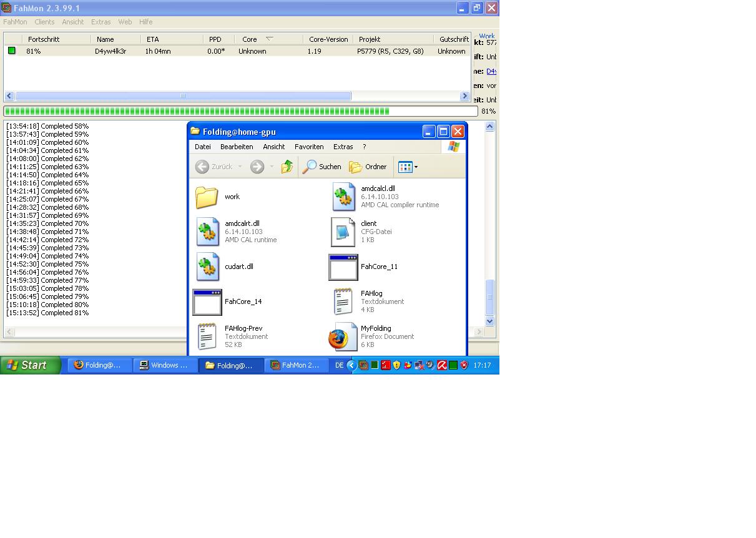Click the yellow security shield tray icon
Viewport: 756px width, 538px height.
coord(396,365)
